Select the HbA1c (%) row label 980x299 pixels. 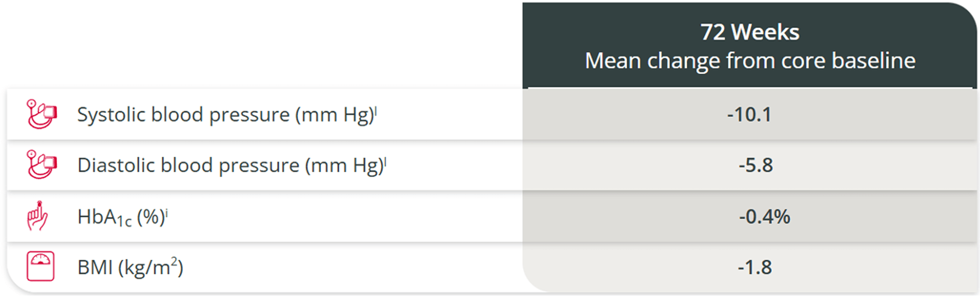click(x=121, y=217)
